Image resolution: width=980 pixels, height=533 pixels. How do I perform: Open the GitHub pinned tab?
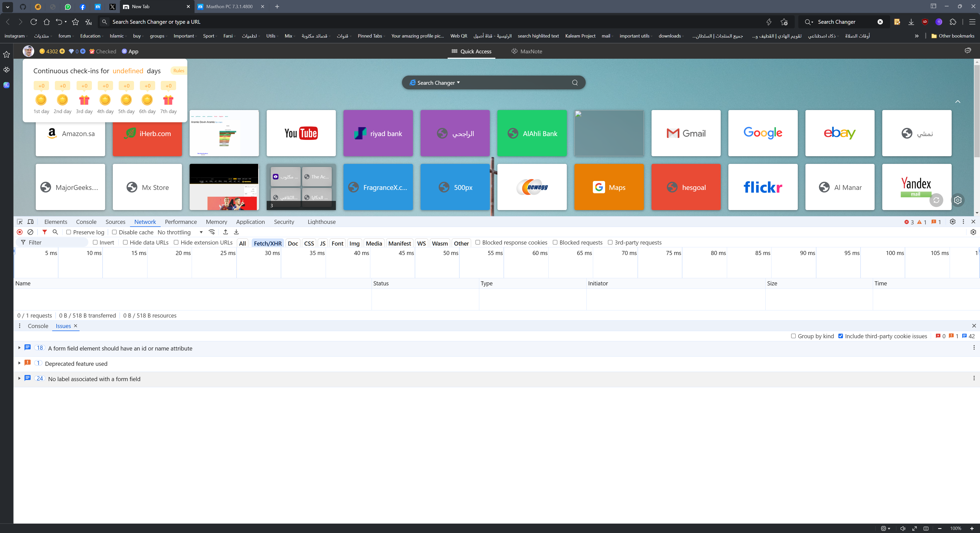point(23,7)
